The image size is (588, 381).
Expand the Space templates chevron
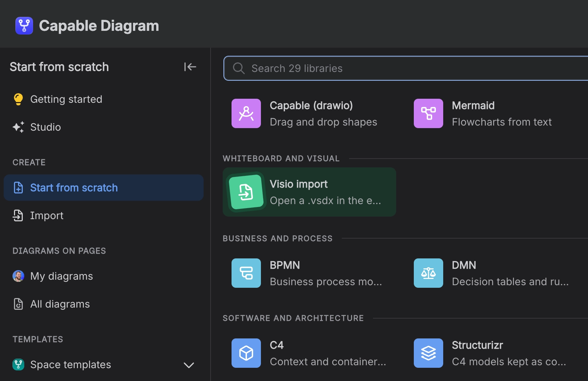coord(189,365)
